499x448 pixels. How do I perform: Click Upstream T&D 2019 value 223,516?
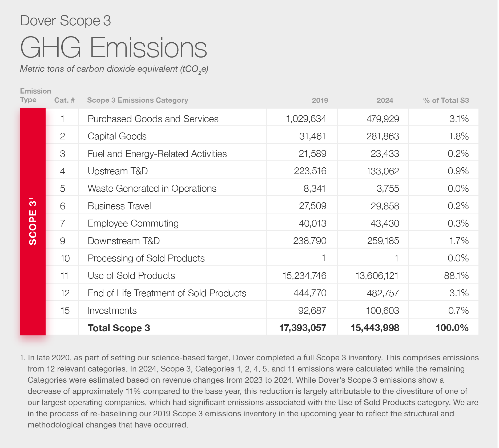point(310,171)
